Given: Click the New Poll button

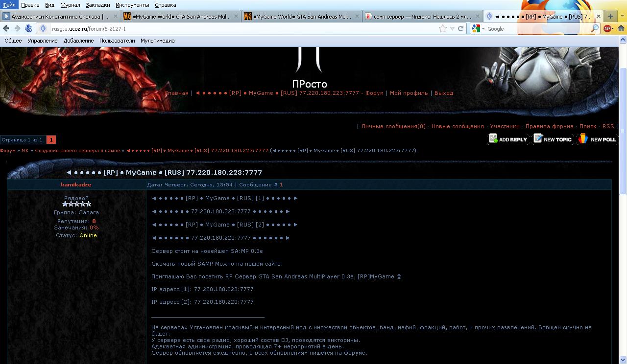Looking at the screenshot, I should [597, 139].
